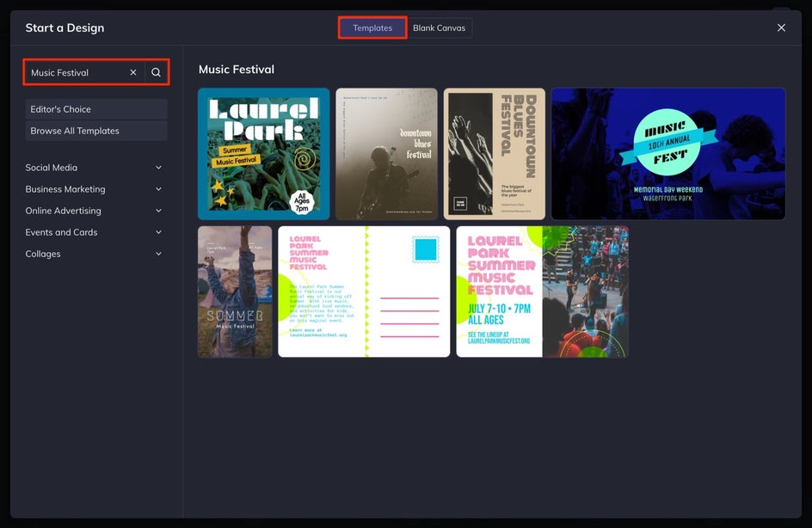Expand the Business Marketing chevron

point(158,189)
